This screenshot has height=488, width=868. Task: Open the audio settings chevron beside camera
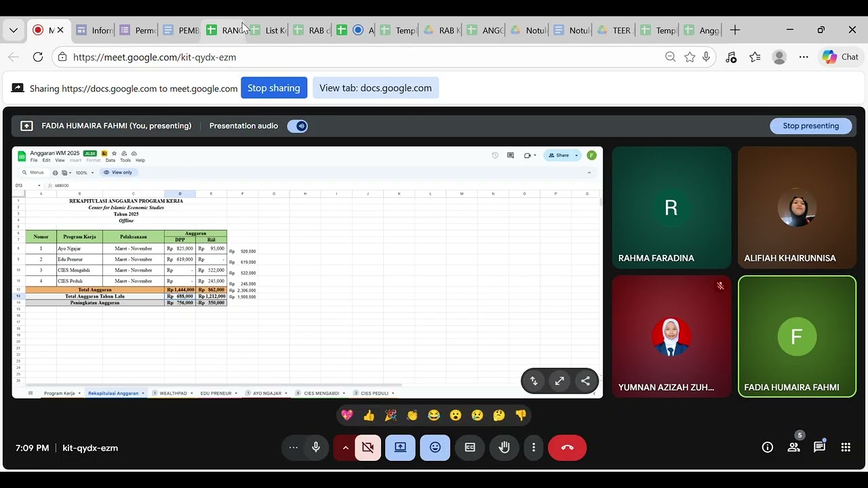point(345,447)
